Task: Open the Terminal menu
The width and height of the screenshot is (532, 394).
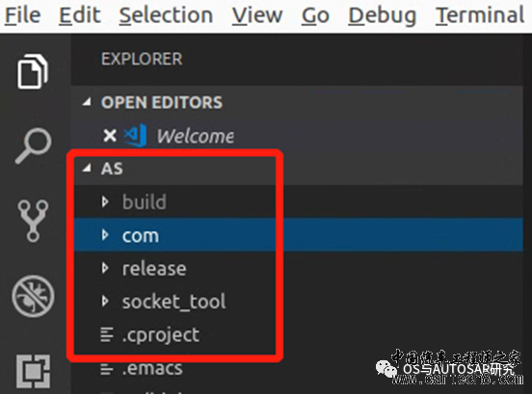Action: (x=480, y=15)
